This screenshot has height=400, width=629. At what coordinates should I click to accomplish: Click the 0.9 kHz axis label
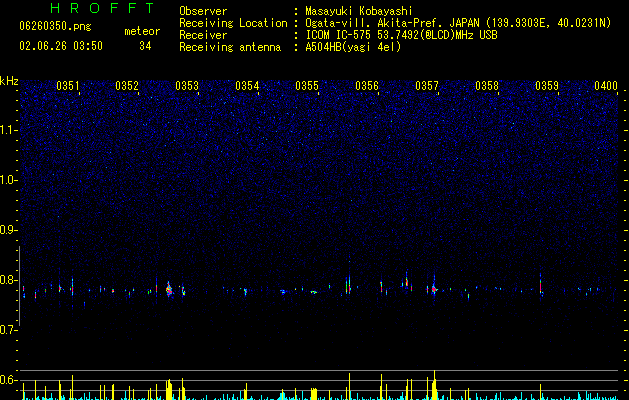pos(9,230)
